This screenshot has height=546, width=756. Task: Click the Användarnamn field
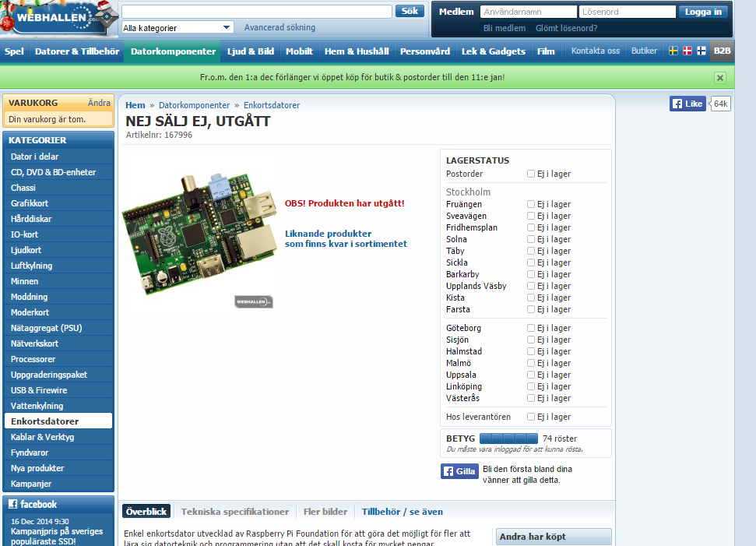pyautogui.click(x=529, y=12)
